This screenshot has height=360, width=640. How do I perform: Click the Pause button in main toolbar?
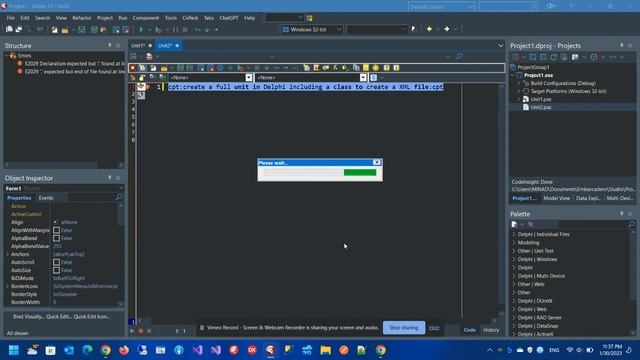(176, 29)
